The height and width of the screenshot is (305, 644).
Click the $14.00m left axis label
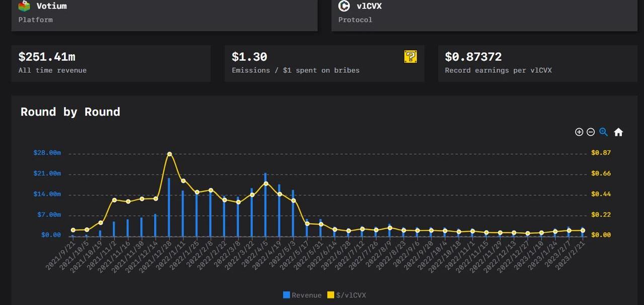[x=47, y=194]
